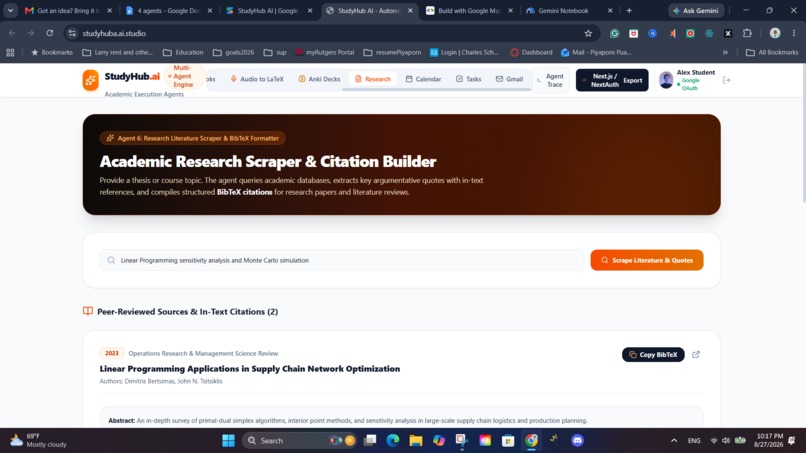Open the Bookmarks star shortcut
Image resolution: width=806 pixels, height=453 pixels.
coord(52,52)
